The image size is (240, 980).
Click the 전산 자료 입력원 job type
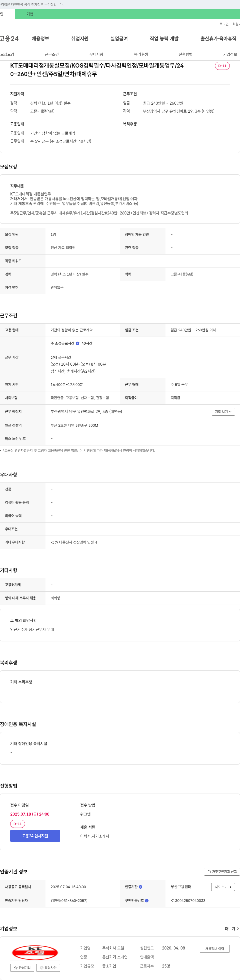coord(63,248)
